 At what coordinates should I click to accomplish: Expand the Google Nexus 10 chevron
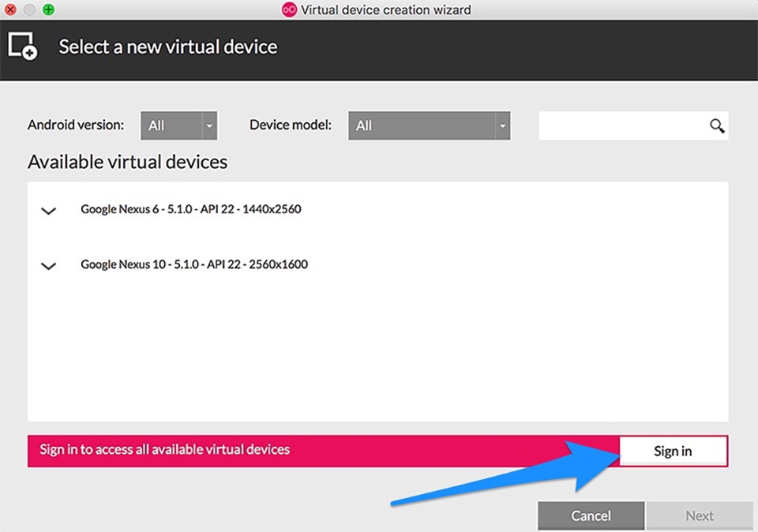[49, 266]
